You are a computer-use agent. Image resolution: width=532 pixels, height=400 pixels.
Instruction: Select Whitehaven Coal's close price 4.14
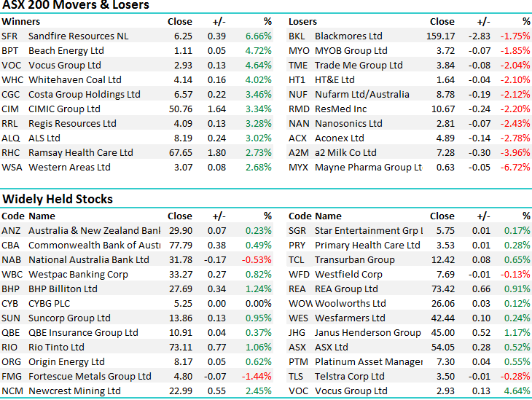[183, 80]
